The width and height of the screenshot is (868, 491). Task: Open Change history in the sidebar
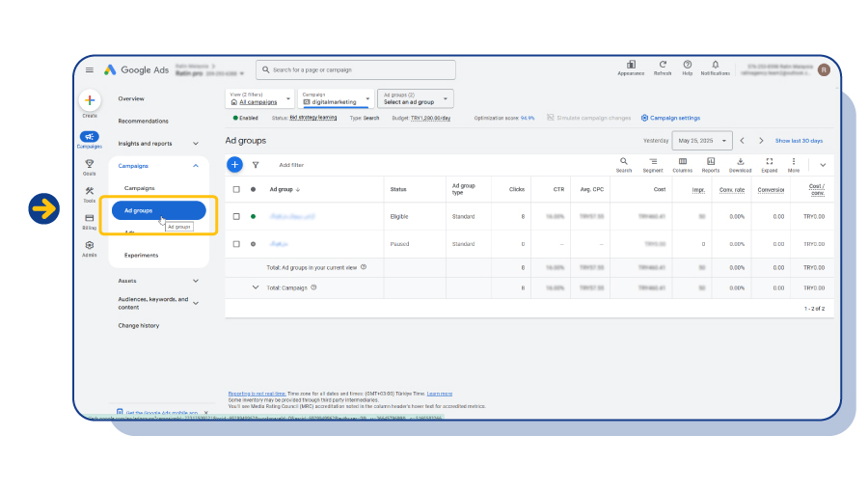click(x=138, y=325)
